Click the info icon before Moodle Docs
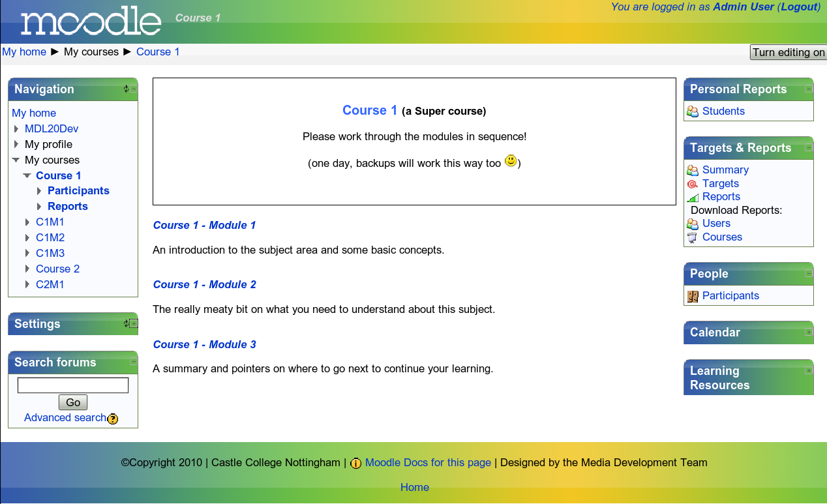The width and height of the screenshot is (827, 504). click(x=356, y=464)
